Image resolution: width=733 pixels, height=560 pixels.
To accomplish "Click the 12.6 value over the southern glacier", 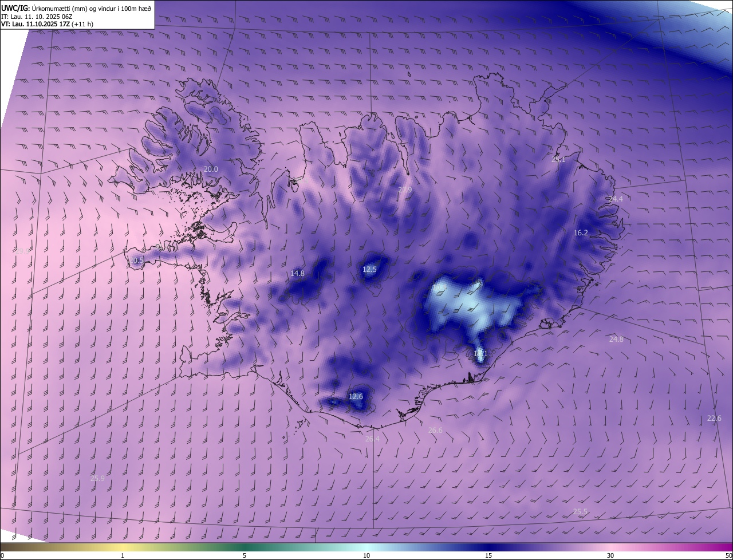I will [x=356, y=396].
